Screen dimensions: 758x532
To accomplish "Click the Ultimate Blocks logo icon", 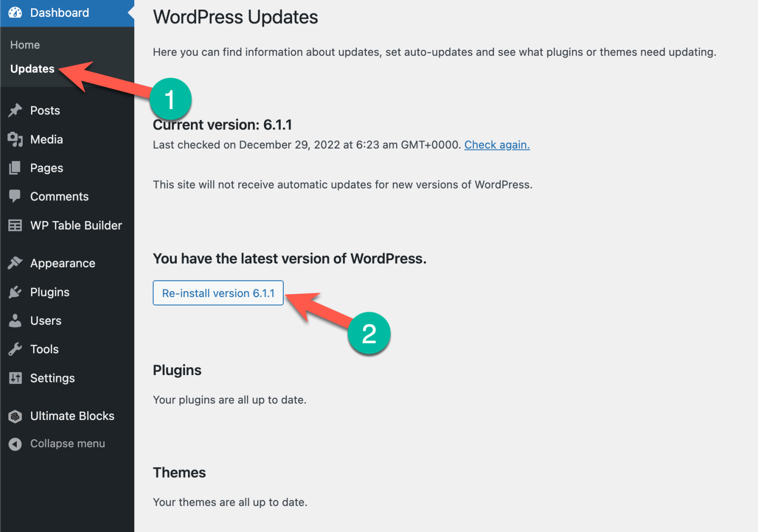I will coord(15,417).
